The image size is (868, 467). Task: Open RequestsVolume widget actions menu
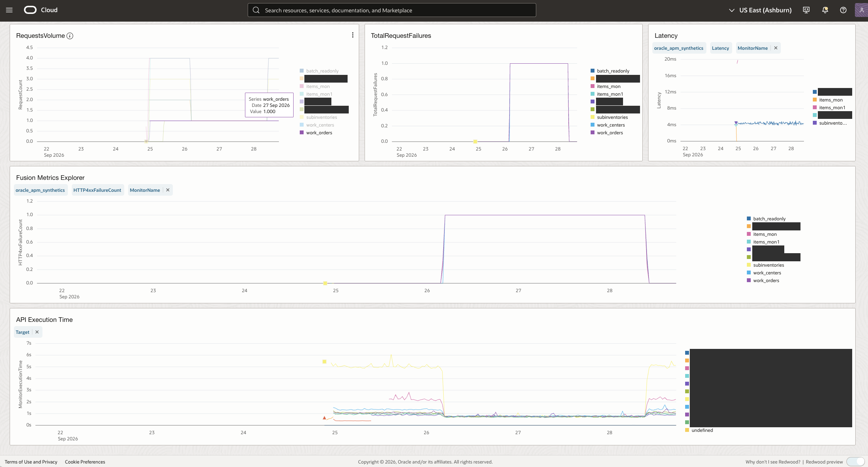[353, 35]
